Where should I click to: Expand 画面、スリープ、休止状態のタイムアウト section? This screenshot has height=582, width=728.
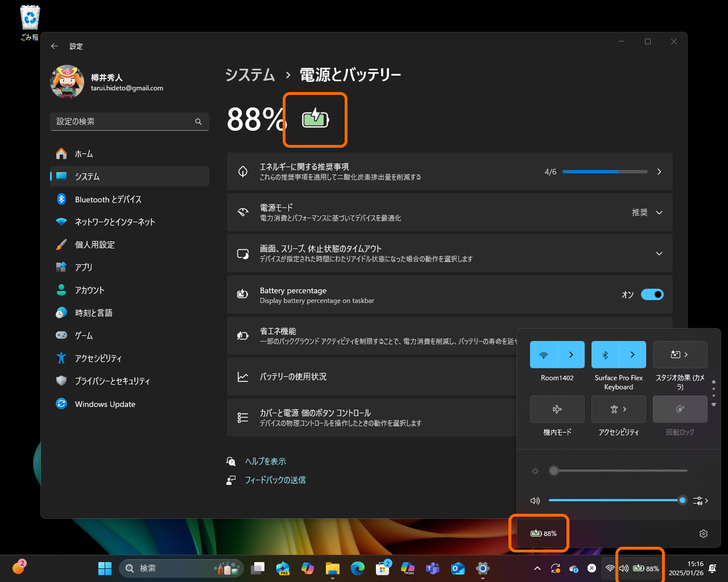tap(659, 253)
